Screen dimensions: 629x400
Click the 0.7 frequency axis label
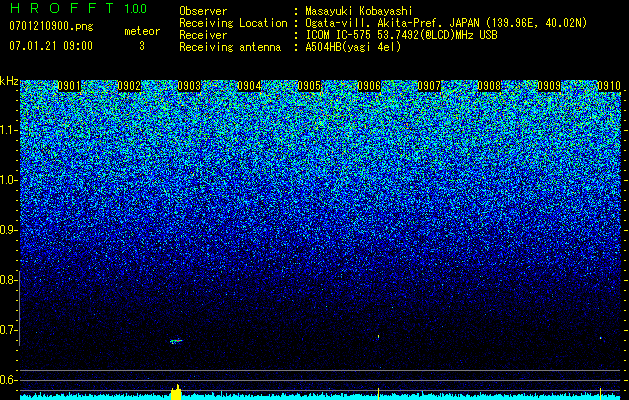pos(8,330)
